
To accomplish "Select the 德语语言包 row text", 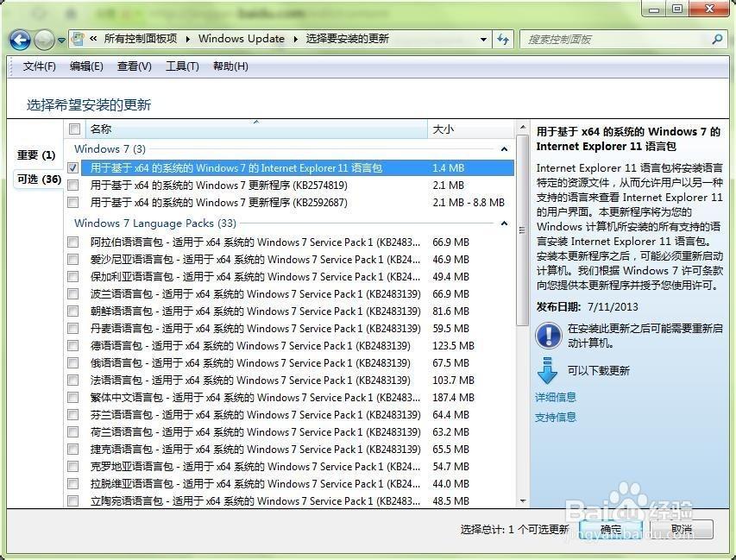I will tap(250, 346).
